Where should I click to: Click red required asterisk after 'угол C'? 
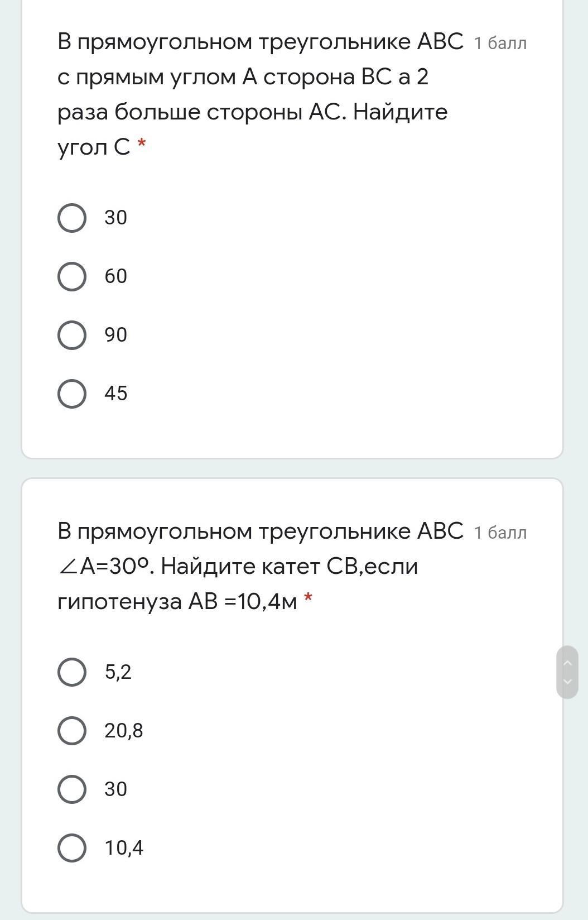[x=142, y=145]
